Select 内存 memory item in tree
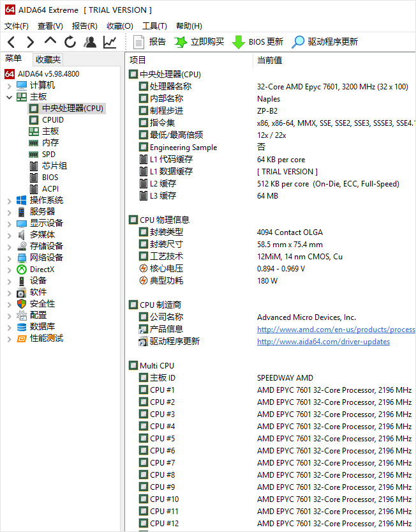Viewport: 416px width, 532px height. [x=44, y=143]
